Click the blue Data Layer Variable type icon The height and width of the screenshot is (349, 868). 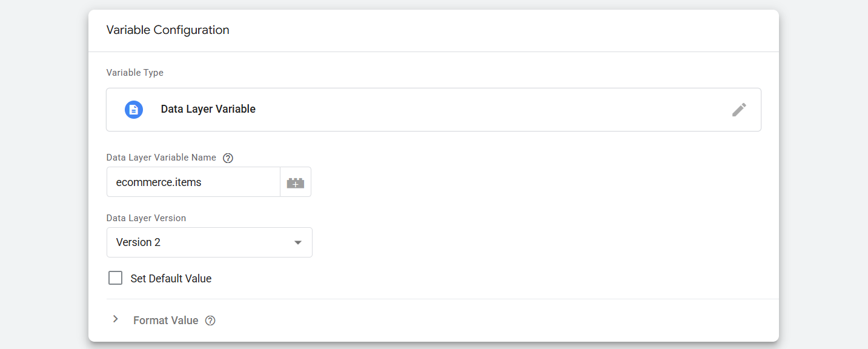[x=134, y=110]
